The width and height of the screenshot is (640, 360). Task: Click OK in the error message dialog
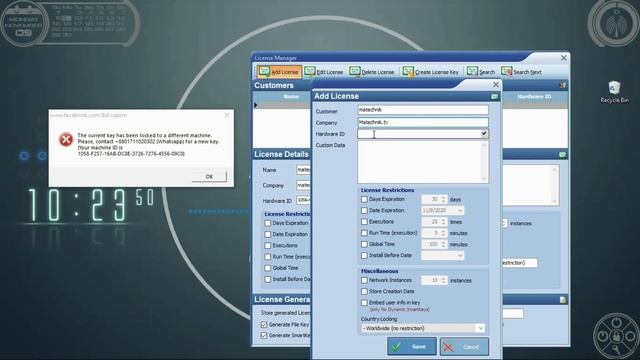[x=209, y=177]
